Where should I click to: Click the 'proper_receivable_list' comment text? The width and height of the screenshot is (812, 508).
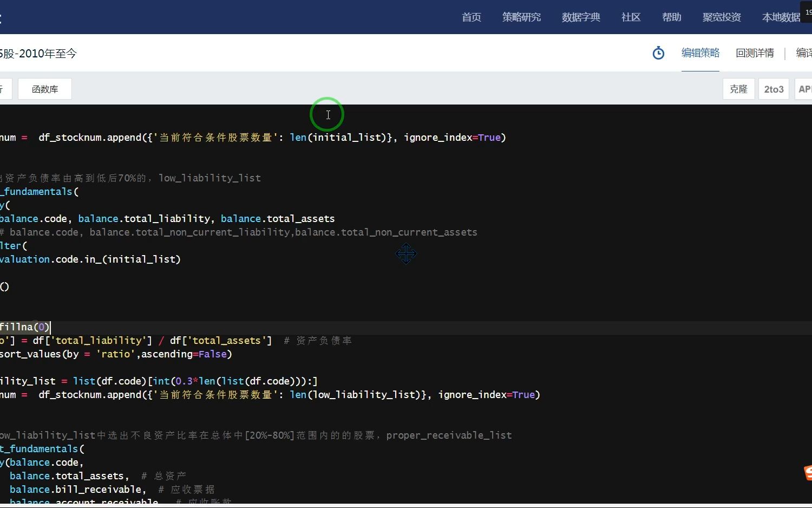point(449,435)
